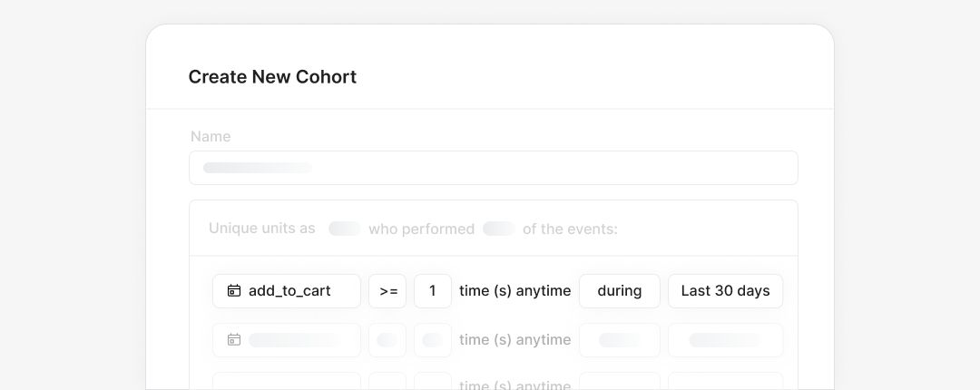The image size is (980, 390).
Task: Click the 'Create New Cohort' heading
Action: 272,77
